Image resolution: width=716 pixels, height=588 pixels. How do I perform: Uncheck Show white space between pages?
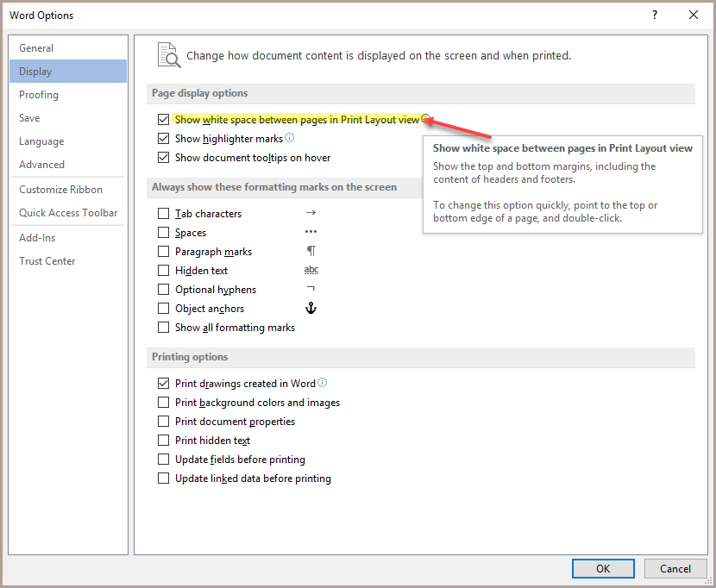point(164,120)
